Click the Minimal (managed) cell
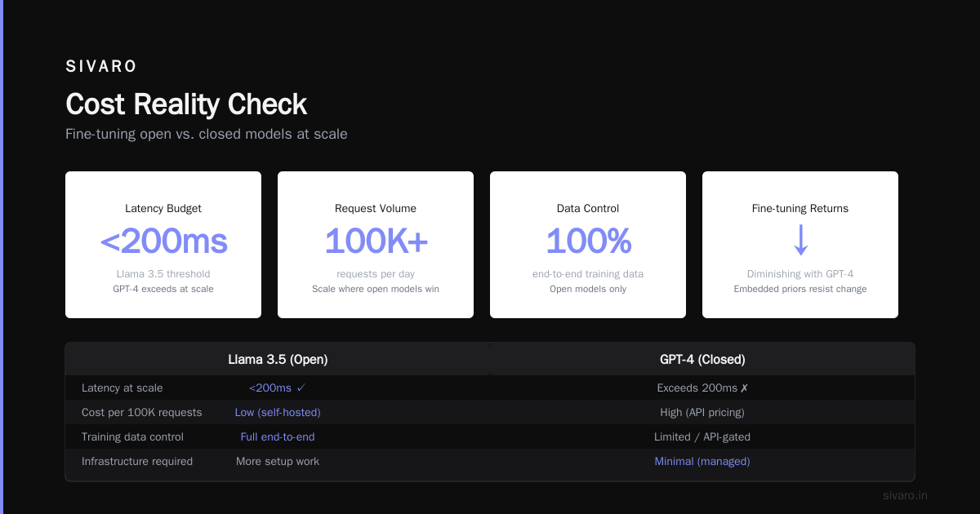 (x=702, y=461)
